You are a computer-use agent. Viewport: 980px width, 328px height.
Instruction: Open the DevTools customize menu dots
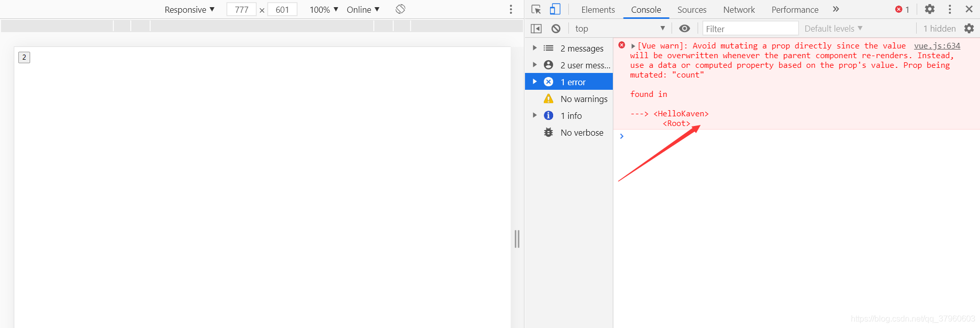950,9
